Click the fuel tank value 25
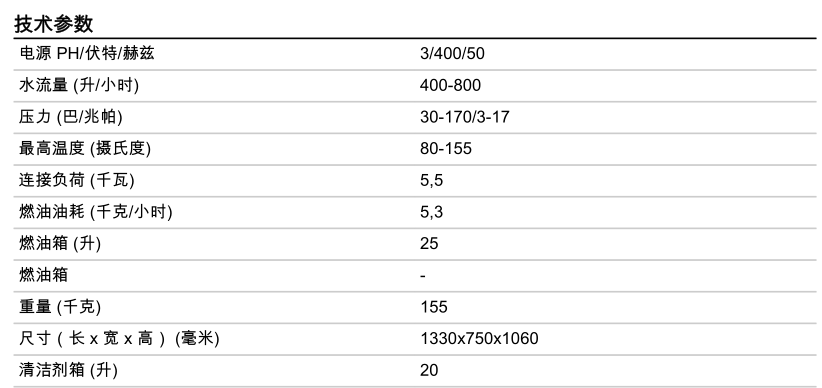Viewport: 822px width, 388px height. [x=429, y=244]
